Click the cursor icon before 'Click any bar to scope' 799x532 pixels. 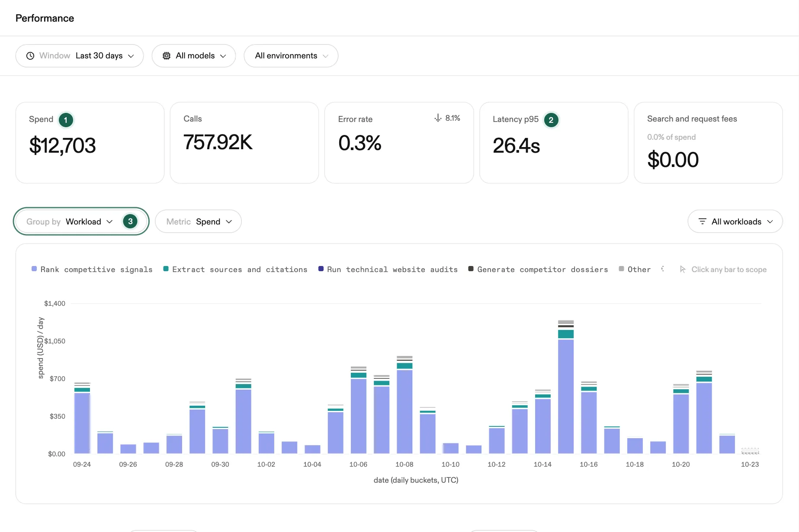tap(683, 269)
